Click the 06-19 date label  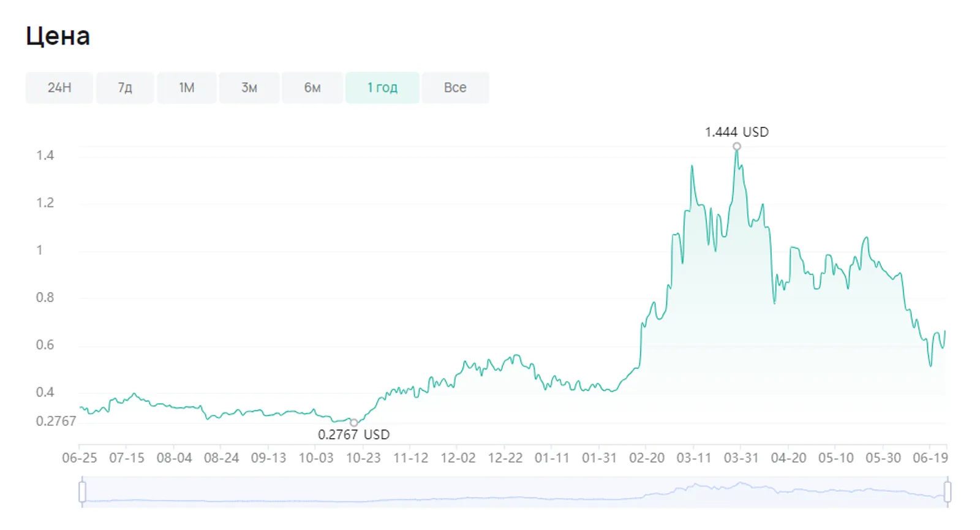[930, 458]
